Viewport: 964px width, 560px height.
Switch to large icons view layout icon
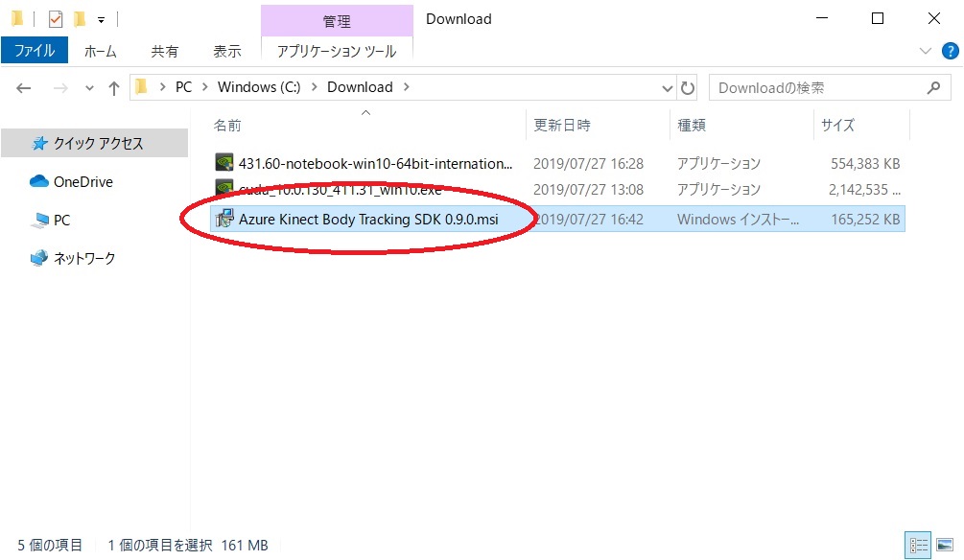[x=945, y=545]
